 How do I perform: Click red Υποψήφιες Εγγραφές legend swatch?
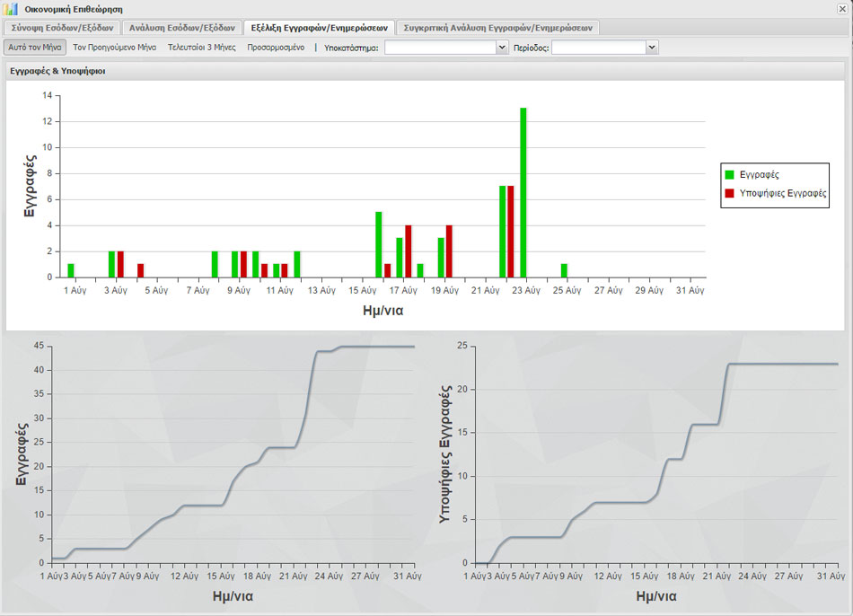pos(730,193)
